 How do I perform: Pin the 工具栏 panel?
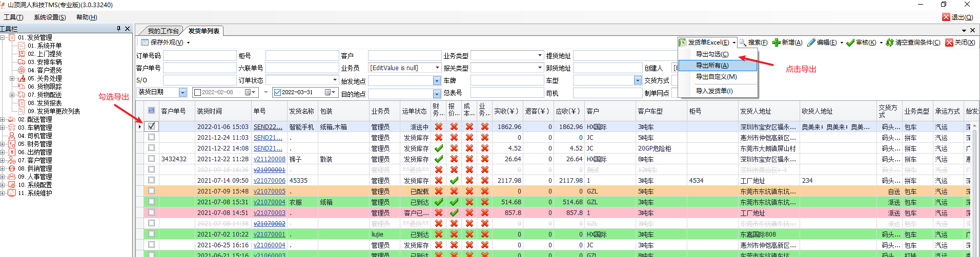pyautogui.click(x=119, y=29)
